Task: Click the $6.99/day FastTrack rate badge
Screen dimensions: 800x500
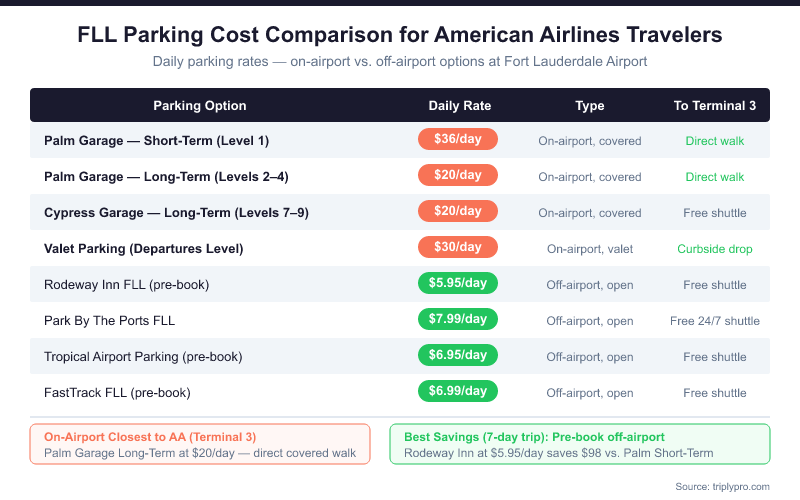Action: point(458,392)
